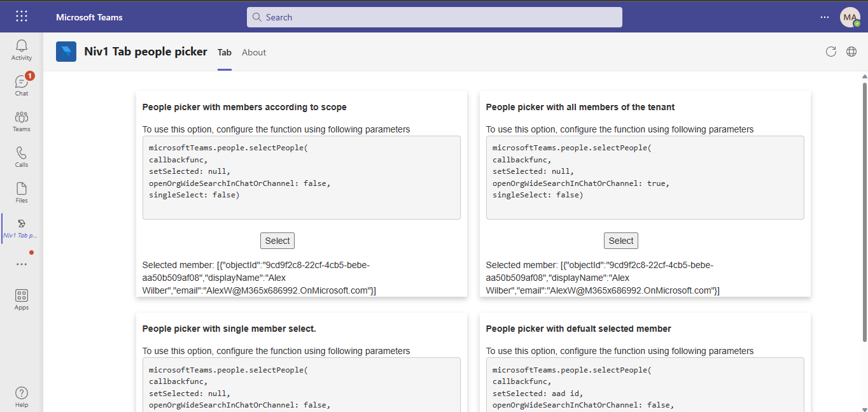Open the Apps section

coord(21,298)
